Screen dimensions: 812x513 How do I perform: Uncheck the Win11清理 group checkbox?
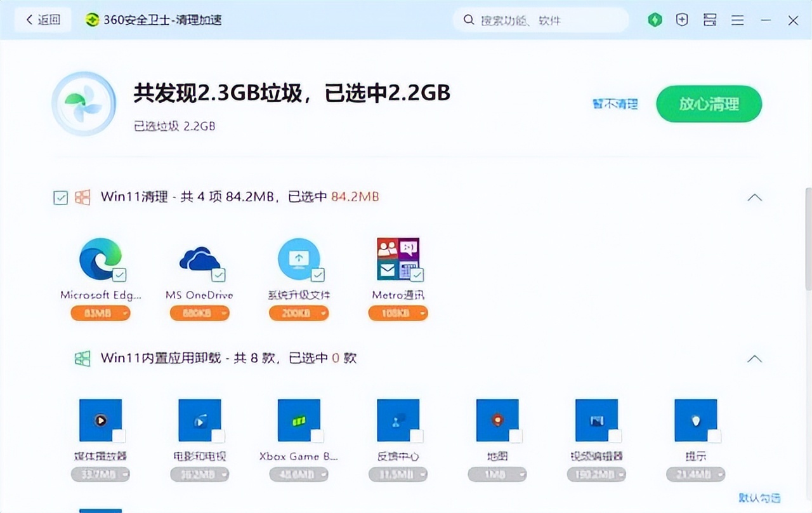[x=60, y=197]
